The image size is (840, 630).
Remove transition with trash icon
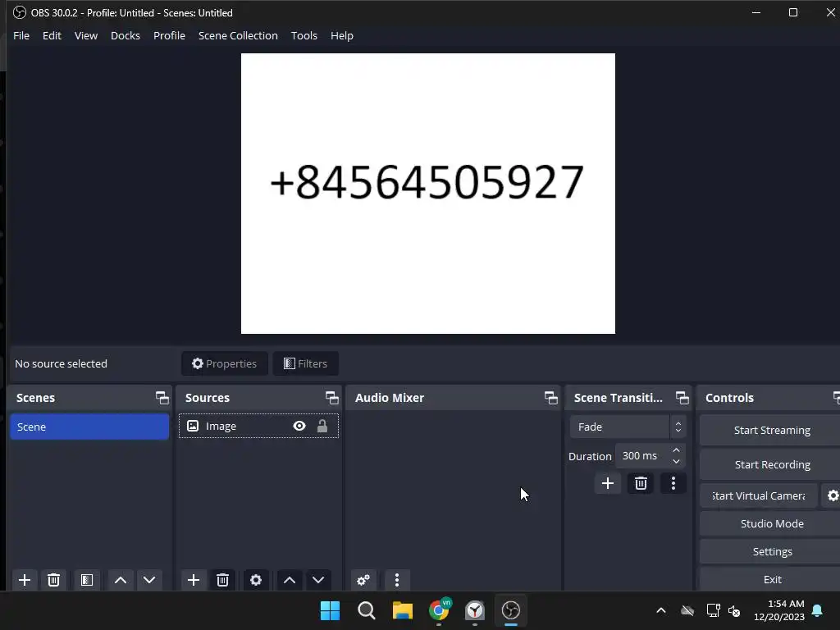[641, 483]
